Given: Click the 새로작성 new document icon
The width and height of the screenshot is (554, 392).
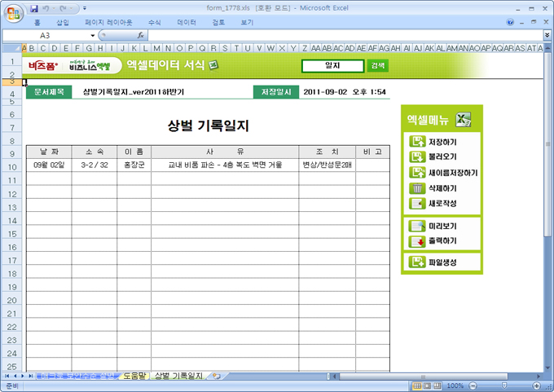Looking at the screenshot, I should 417,203.
